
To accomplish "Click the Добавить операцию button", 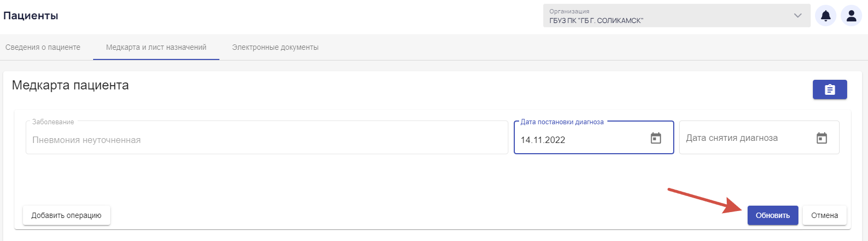I will pos(66,215).
